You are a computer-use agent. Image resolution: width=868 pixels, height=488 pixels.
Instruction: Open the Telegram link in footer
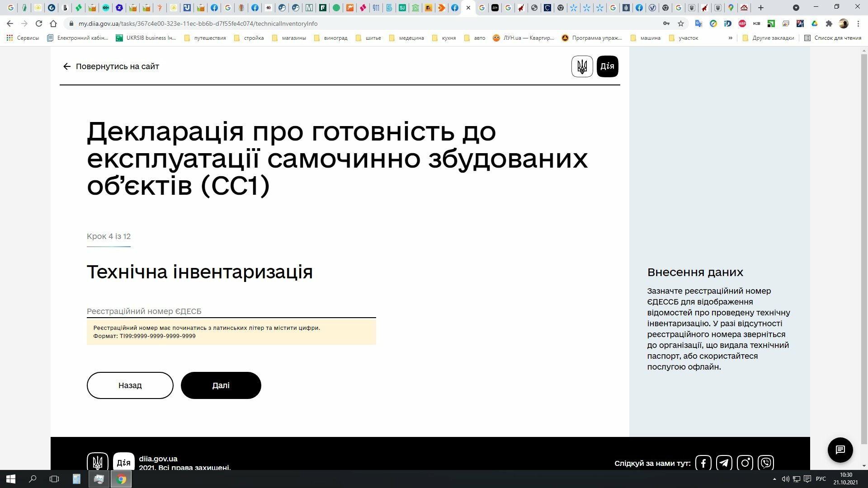pos(724,463)
